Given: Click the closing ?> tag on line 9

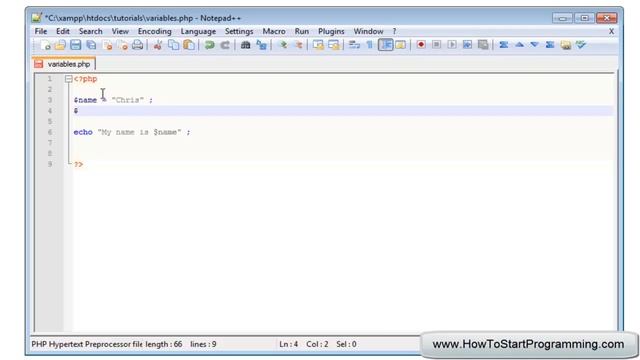Looking at the screenshot, I should tap(78, 164).
